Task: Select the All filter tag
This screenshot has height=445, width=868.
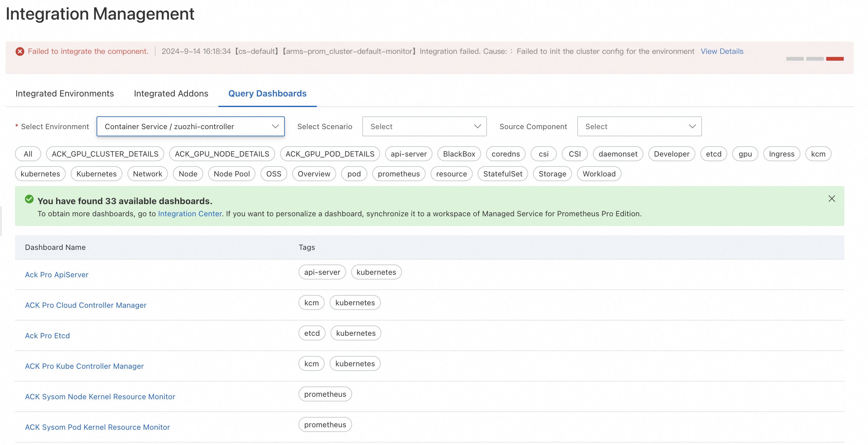Action: pyautogui.click(x=28, y=154)
